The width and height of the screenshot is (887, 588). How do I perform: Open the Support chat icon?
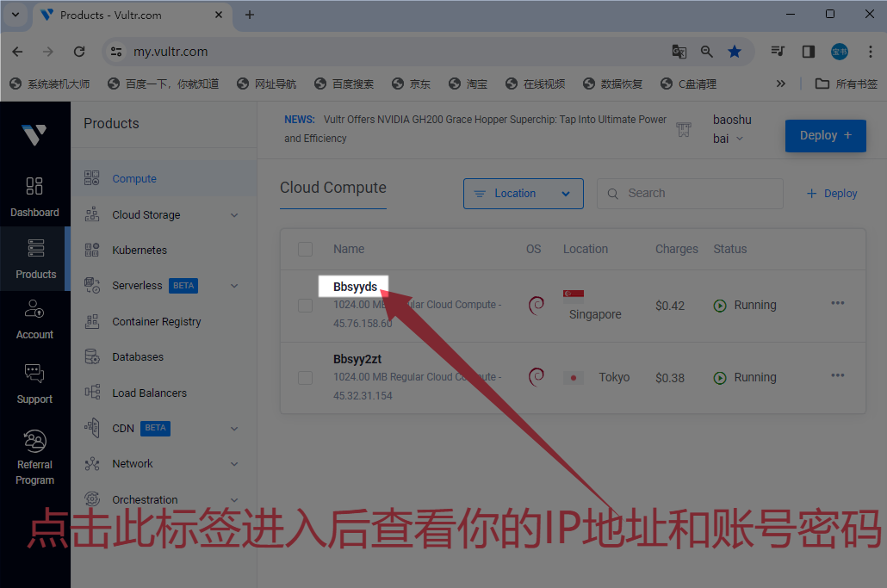coord(34,374)
